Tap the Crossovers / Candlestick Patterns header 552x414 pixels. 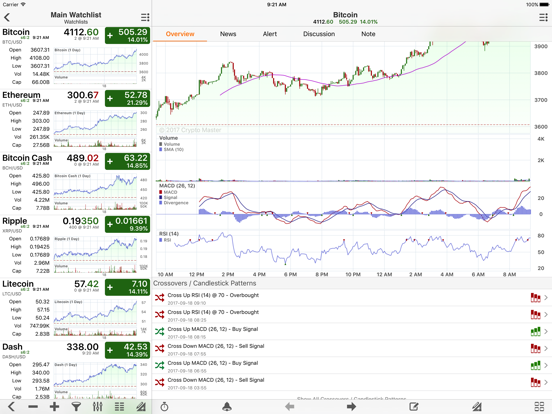(205, 283)
